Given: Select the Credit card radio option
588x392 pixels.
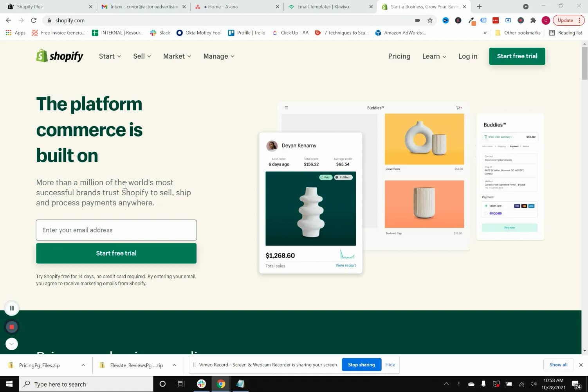Looking at the screenshot, I should click(486, 206).
